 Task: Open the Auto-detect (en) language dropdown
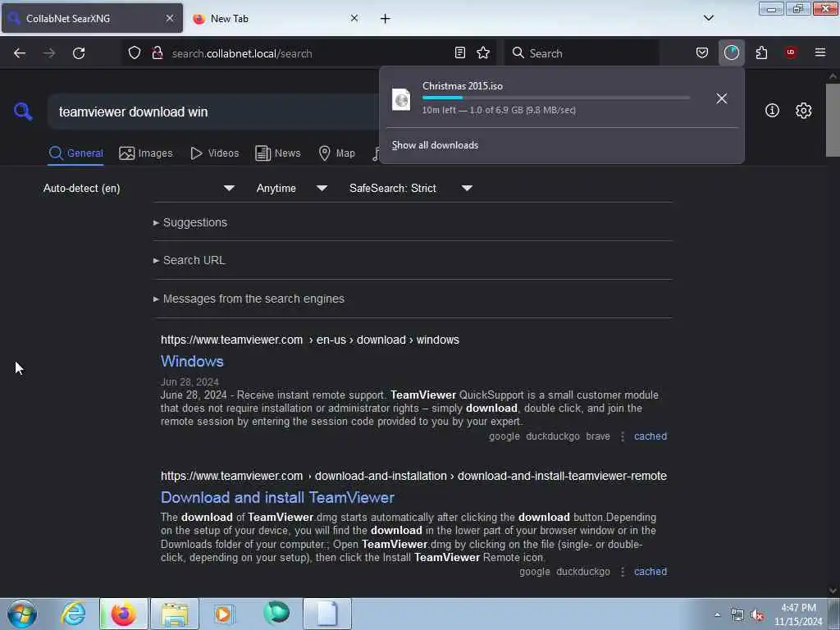point(139,188)
